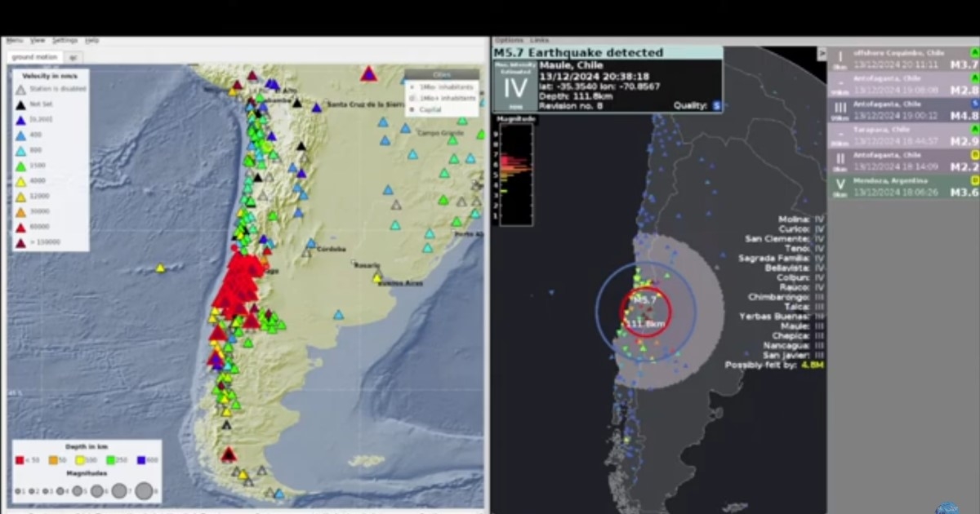980x514 pixels.
Task: Click the Capital marker in Cities legend
Action: [x=412, y=109]
